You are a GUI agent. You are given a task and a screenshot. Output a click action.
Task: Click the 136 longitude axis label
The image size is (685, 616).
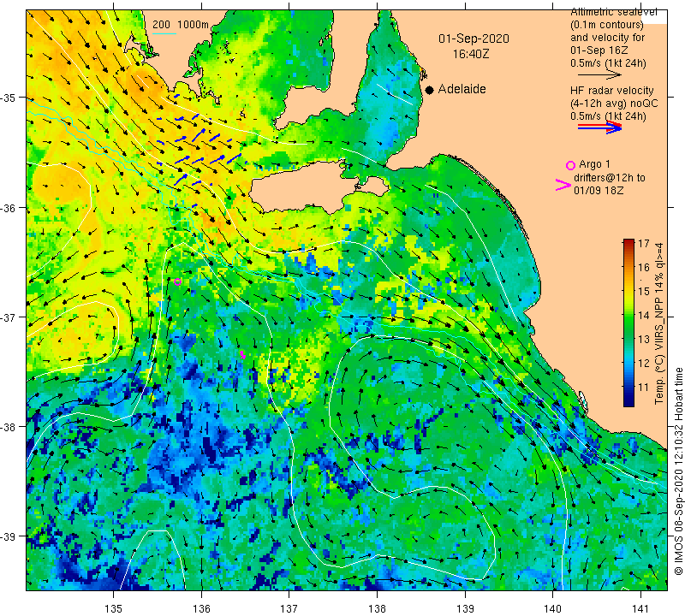(201, 608)
